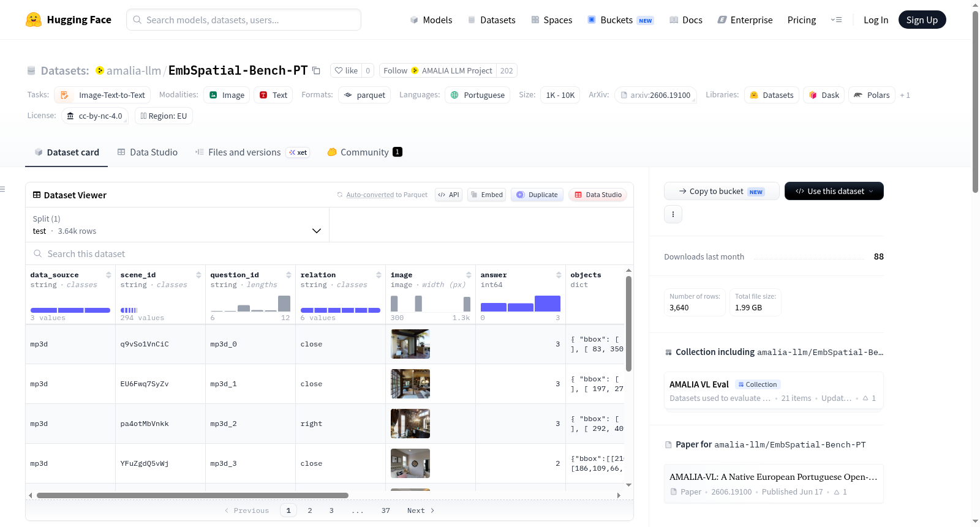Screen dimensions: 980x527
Task: Click the heart like icon
Action: click(339, 70)
